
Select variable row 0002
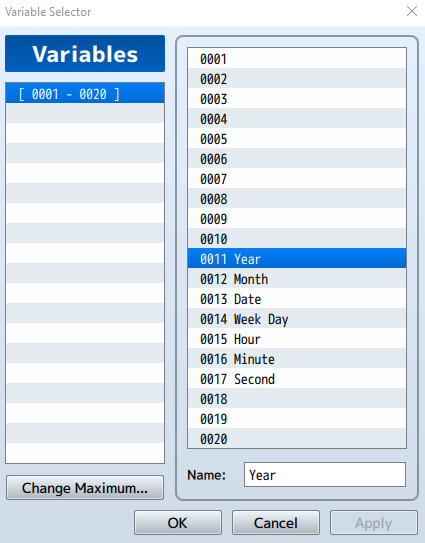click(x=297, y=78)
